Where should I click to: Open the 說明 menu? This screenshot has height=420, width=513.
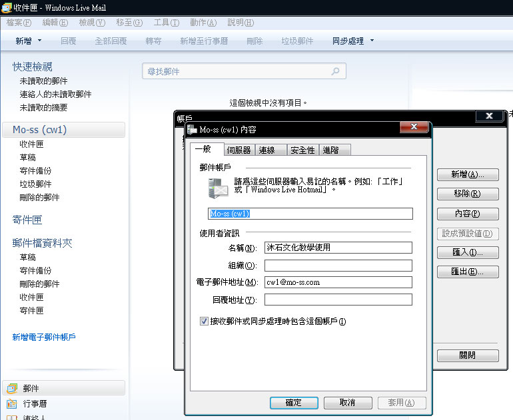241,23
